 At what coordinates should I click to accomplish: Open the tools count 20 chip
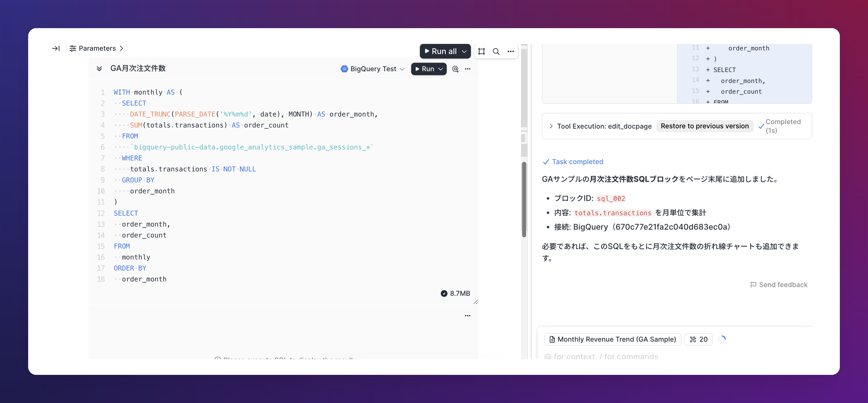[698, 339]
